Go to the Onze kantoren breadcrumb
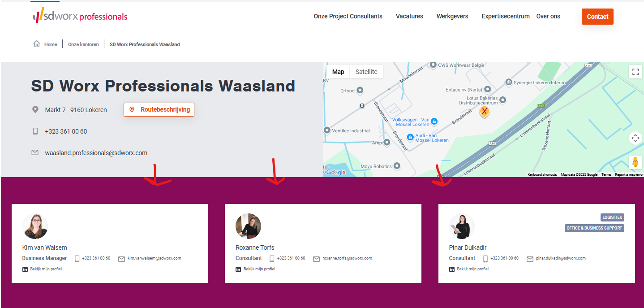 [x=83, y=44]
